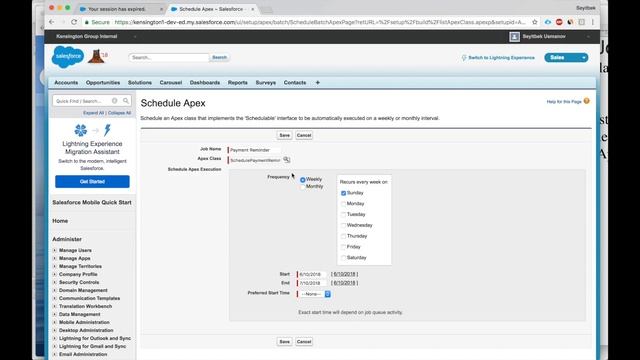
Task: Expand the Manage Territories tree node
Action: coord(55,266)
